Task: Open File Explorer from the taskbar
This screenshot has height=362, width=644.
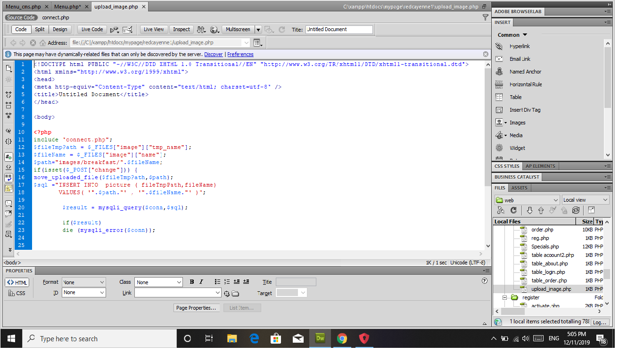Action: click(232, 338)
